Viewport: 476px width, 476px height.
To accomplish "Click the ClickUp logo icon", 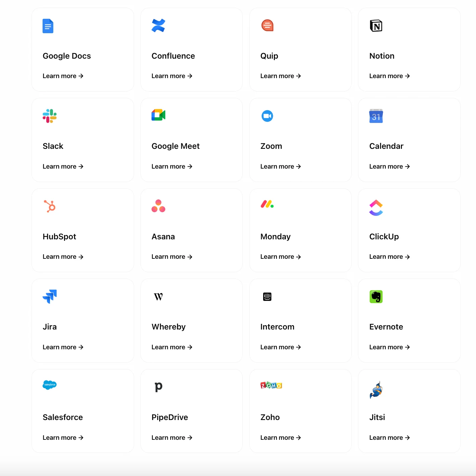I will point(376,208).
